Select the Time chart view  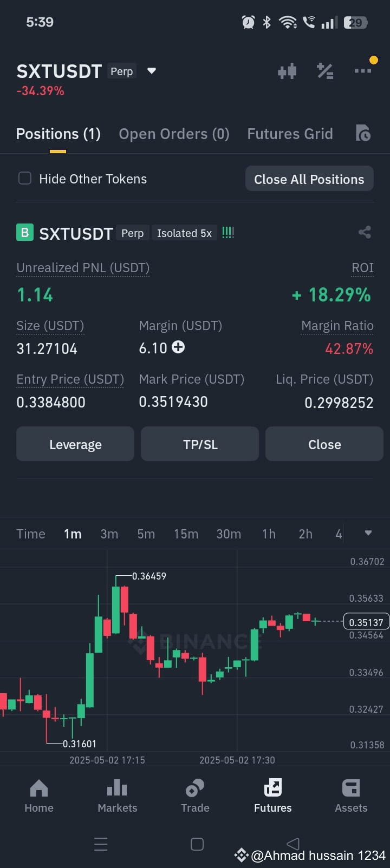coord(31,534)
